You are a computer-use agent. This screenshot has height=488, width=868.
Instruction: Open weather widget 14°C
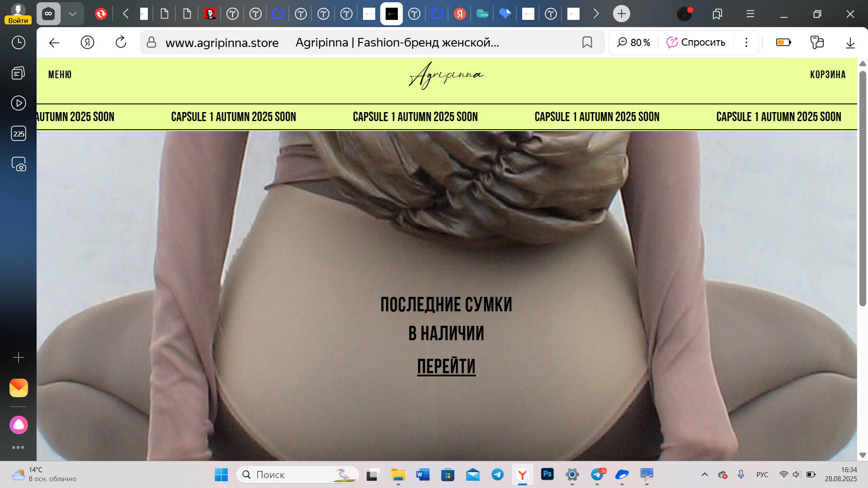[x=44, y=474]
